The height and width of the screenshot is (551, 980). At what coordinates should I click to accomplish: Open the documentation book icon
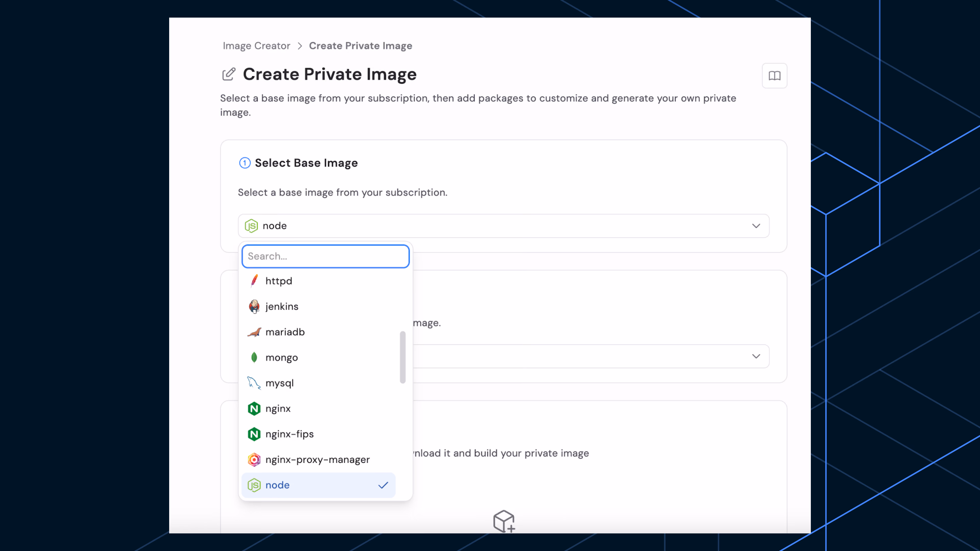pyautogui.click(x=774, y=76)
